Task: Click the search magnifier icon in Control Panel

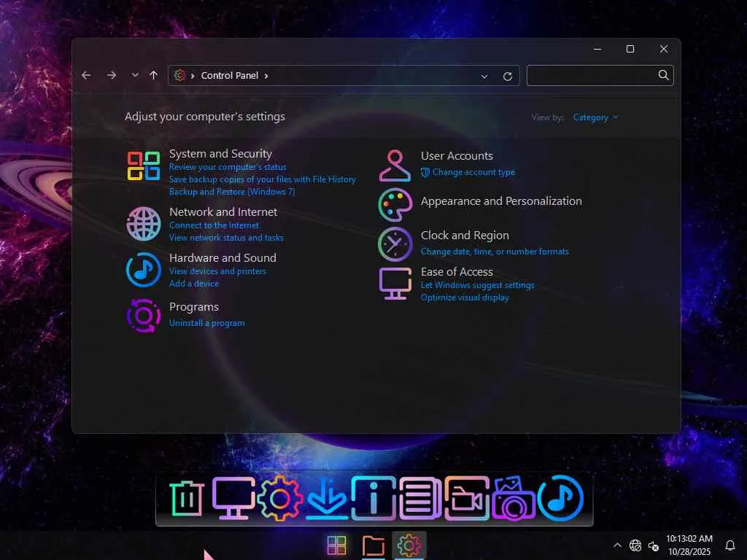Action: pyautogui.click(x=663, y=75)
